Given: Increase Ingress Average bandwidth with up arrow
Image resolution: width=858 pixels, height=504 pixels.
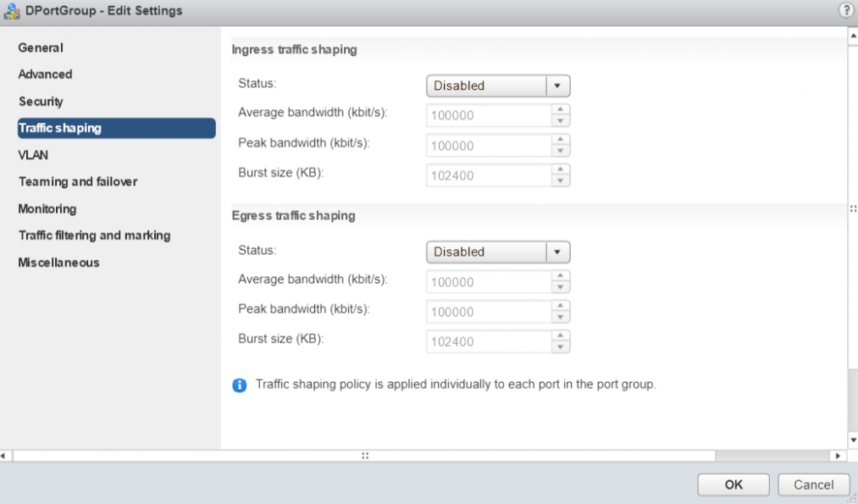Looking at the screenshot, I should coord(560,109).
